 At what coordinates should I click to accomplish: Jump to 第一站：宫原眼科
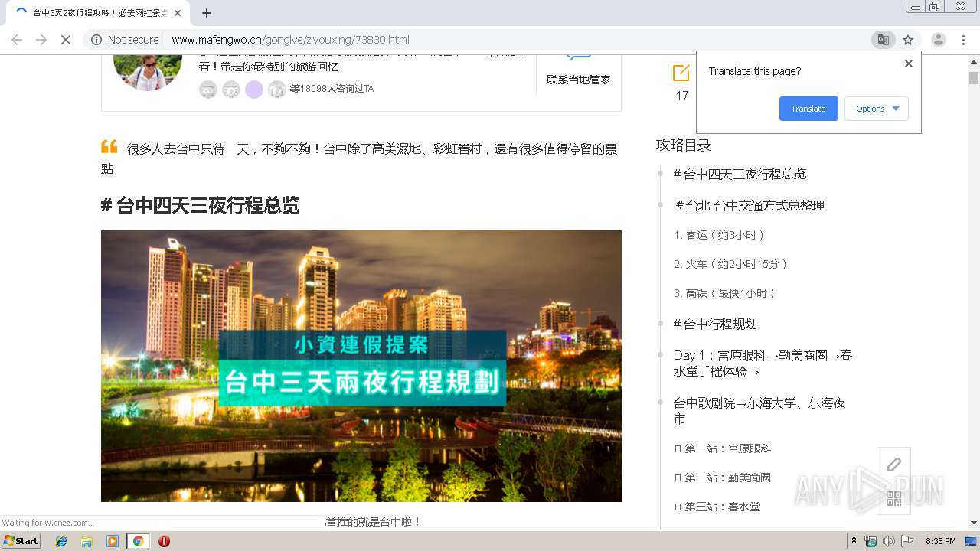point(723,448)
